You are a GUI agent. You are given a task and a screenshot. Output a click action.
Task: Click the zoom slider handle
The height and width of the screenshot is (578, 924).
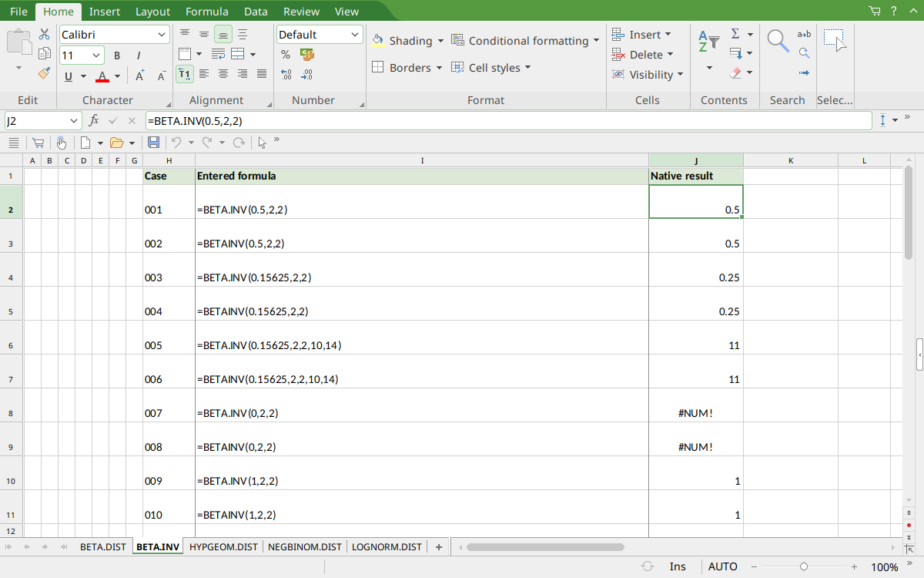click(x=804, y=566)
